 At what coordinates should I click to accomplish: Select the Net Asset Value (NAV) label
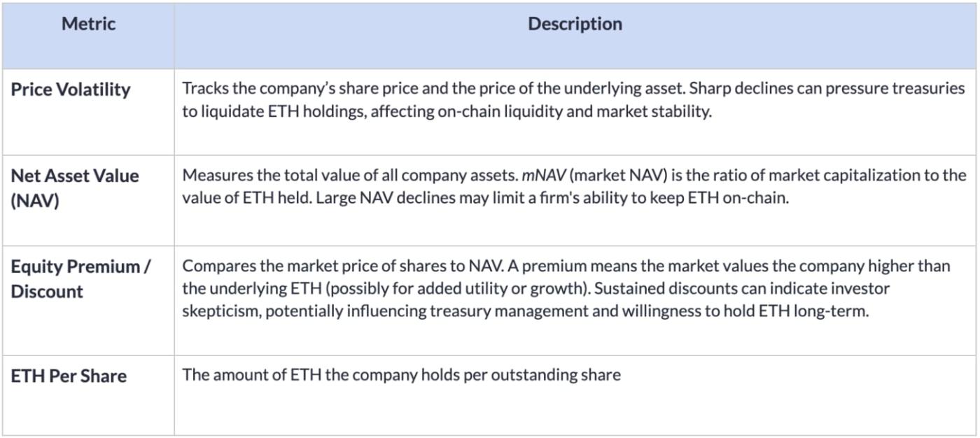tap(75, 188)
